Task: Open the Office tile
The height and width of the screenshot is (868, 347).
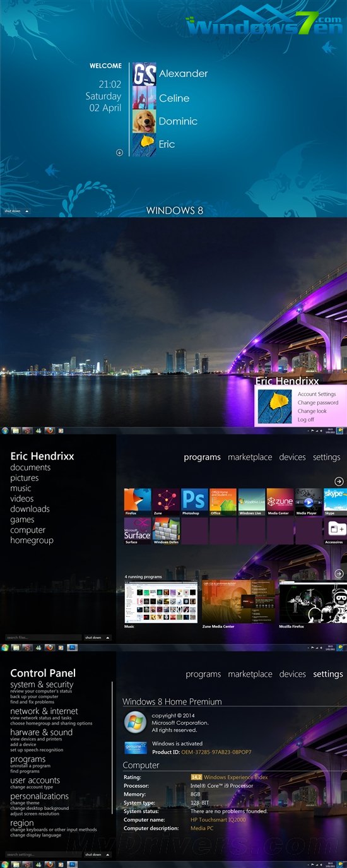Action: 223,502
